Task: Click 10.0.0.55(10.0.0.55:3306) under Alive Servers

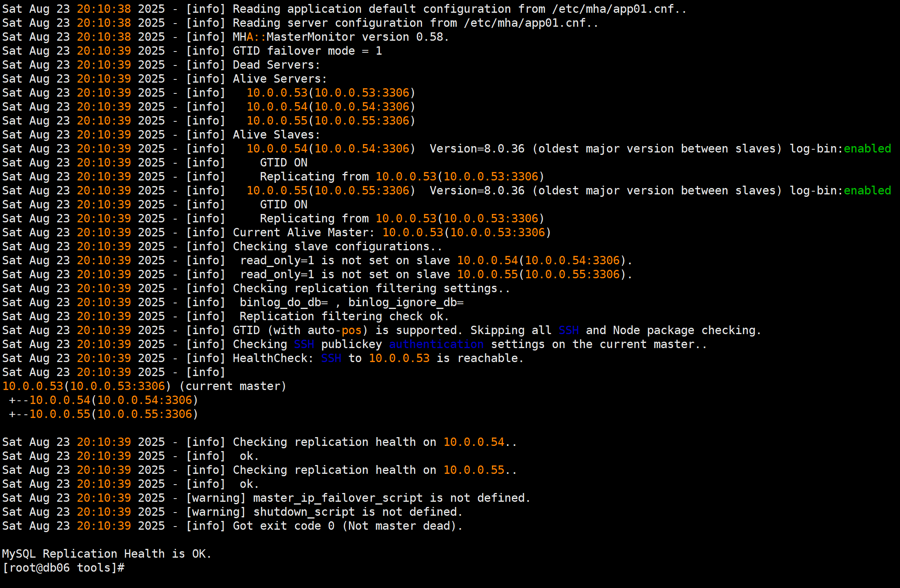Action: [331, 121]
